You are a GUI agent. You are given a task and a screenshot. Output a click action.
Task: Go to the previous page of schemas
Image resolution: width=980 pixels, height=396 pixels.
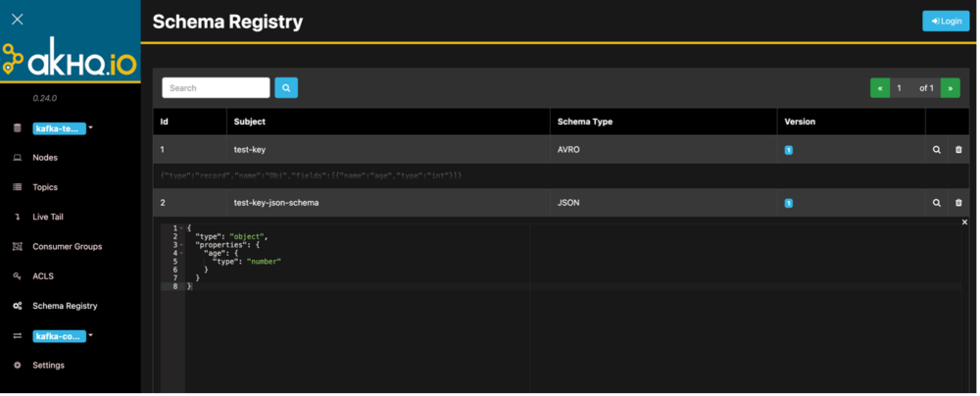[x=880, y=88]
